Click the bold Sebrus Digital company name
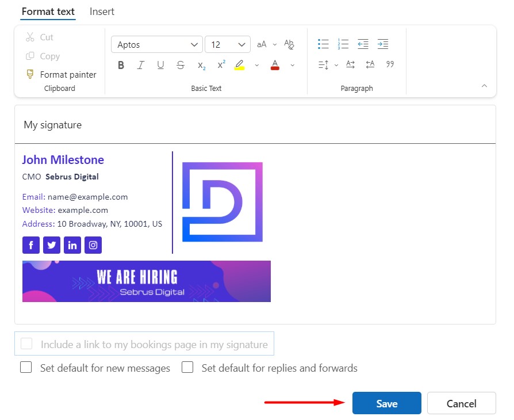Screen dimensions: 514x420 (72, 177)
